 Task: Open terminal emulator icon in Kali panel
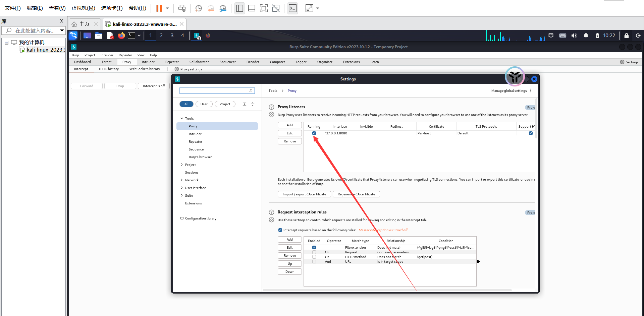[131, 36]
